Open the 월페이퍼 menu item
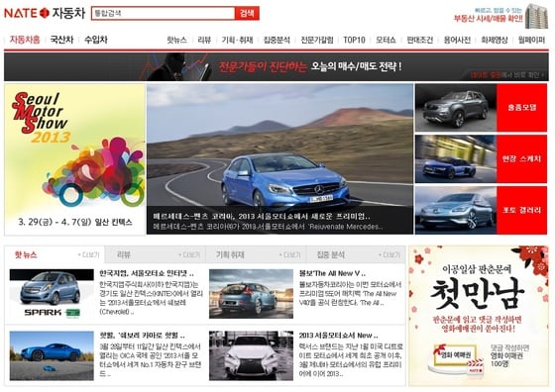Image resolution: width=555 pixels, height=392 pixels. pos(531,40)
